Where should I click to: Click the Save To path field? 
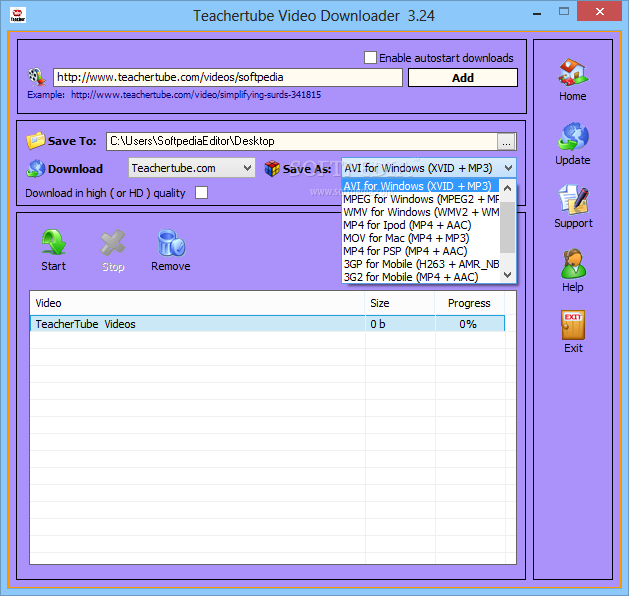point(302,141)
